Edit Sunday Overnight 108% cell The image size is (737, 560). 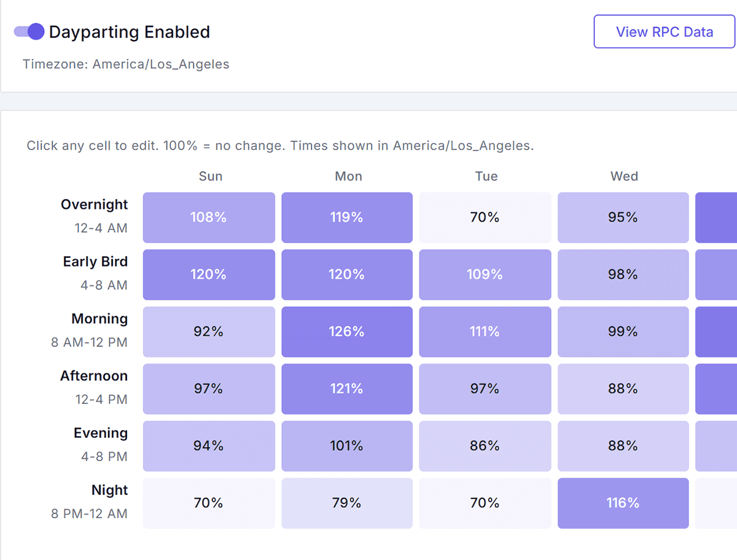209,217
